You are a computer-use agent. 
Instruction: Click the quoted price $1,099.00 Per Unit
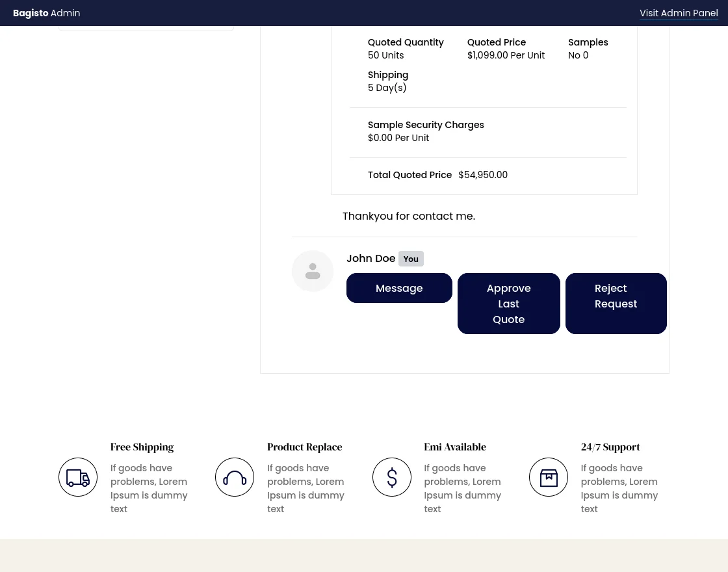506,55
